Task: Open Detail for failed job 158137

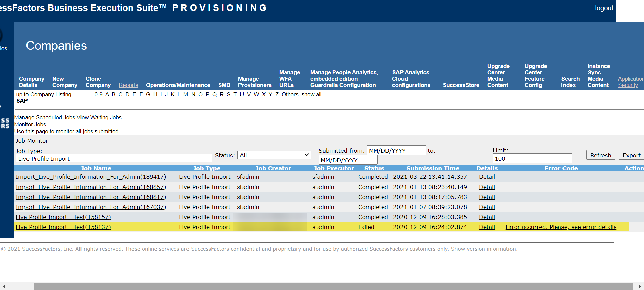Action: click(x=487, y=227)
